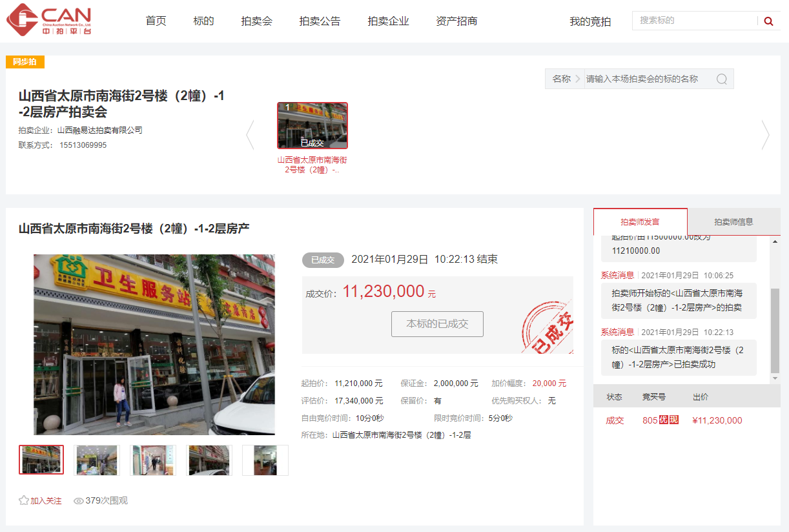
Task: Click right carousel arrow for lots
Action: (x=765, y=135)
